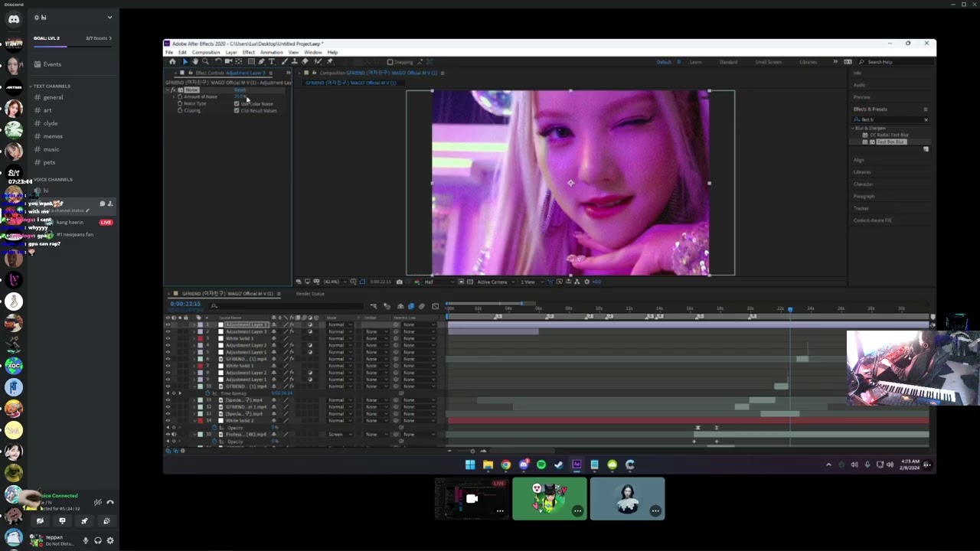Image resolution: width=980 pixels, height=551 pixels.
Task: Select the Selection arrow tool
Action: pyautogui.click(x=185, y=61)
